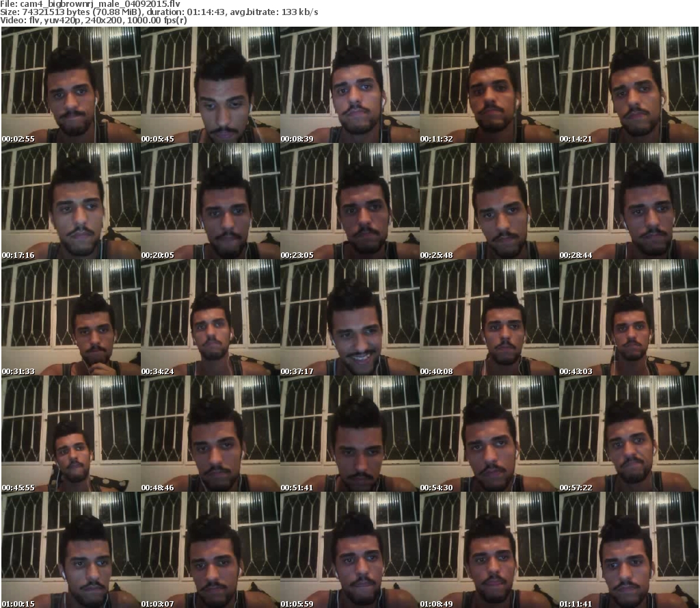Open the thumbnail frame stamped 00:05:45
This screenshot has height=608, width=700.
click(211, 85)
